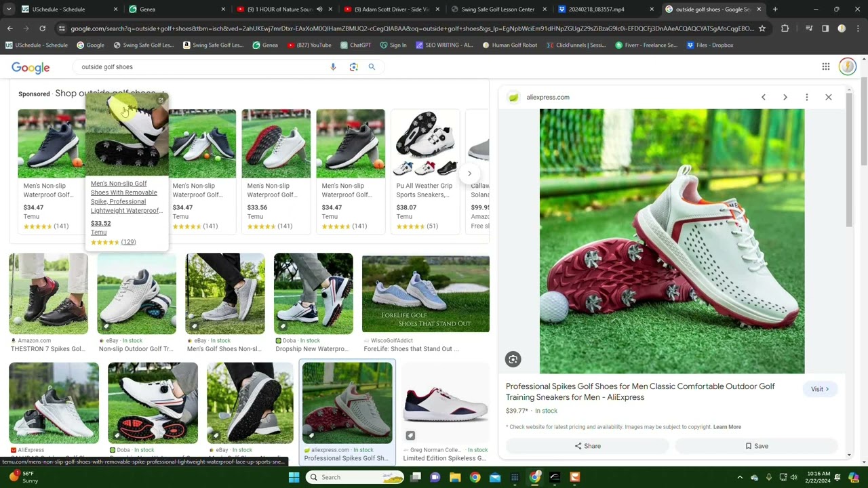Close the outside golf shoes tab
This screenshot has width=868, height=488.
pyautogui.click(x=759, y=9)
